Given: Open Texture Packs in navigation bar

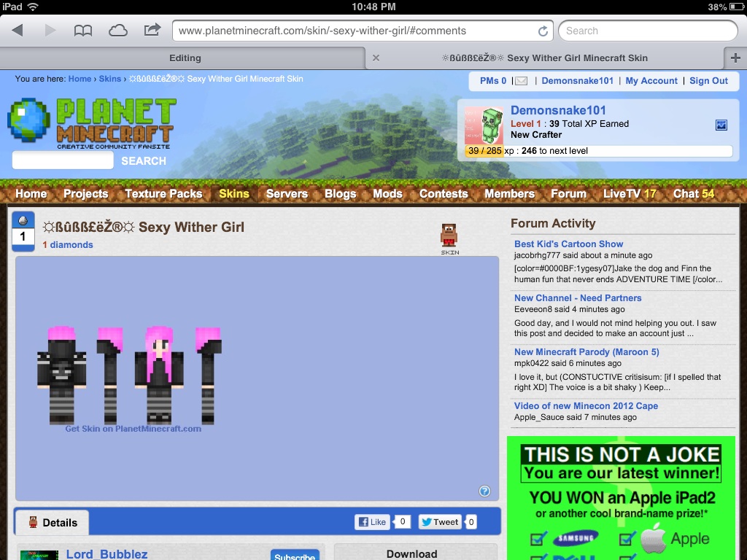Looking at the screenshot, I should pos(163,194).
